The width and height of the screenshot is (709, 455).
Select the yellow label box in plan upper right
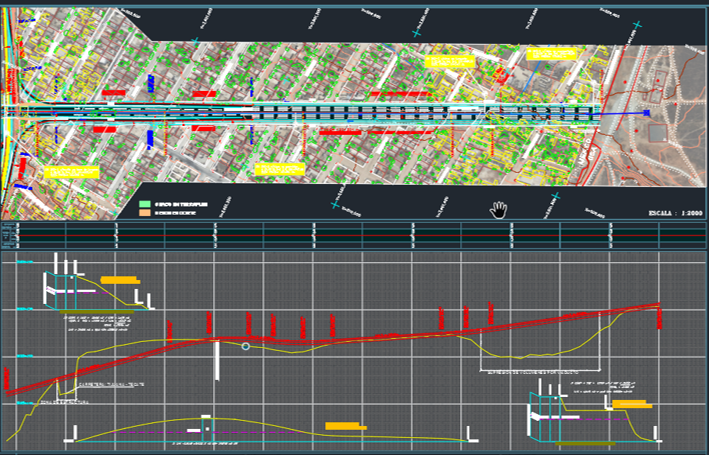tap(552, 53)
